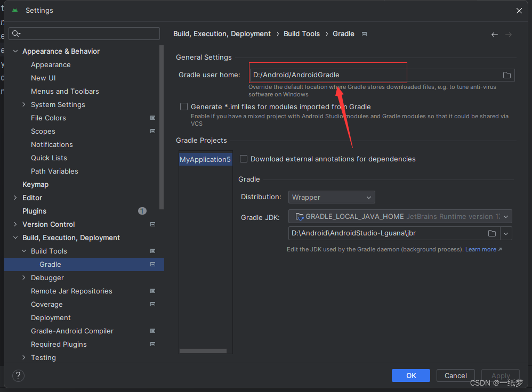This screenshot has width=532, height=392.
Task: Click the project-level icon beside Required Plugins
Action: pyautogui.click(x=152, y=344)
